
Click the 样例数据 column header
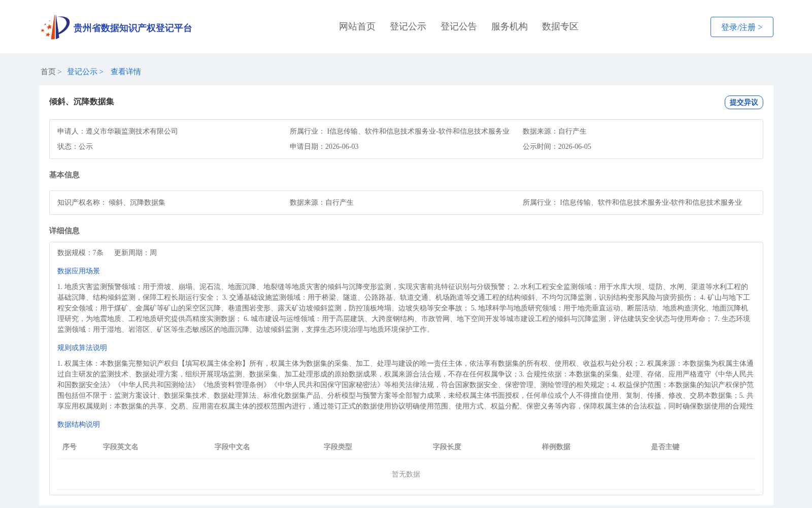click(x=556, y=447)
